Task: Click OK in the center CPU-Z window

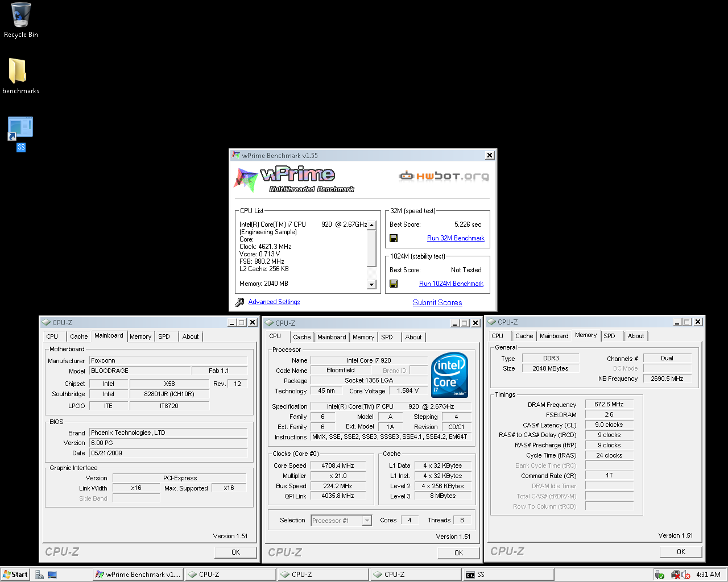Action: (458, 552)
